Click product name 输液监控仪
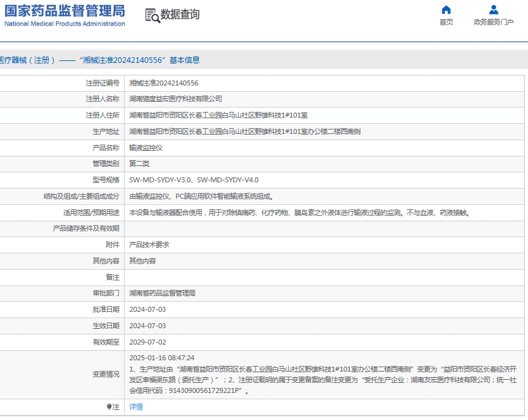The height and width of the screenshot is (420, 528). (x=146, y=148)
